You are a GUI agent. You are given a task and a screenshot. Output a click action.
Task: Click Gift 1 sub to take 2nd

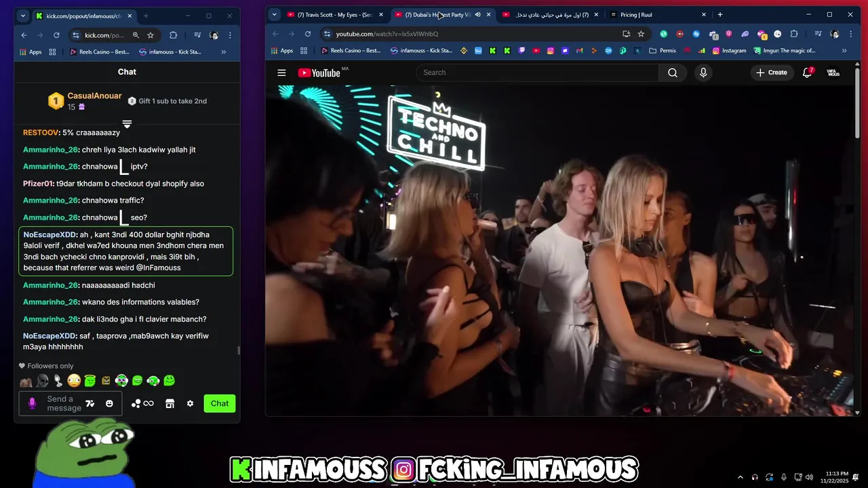167,101
